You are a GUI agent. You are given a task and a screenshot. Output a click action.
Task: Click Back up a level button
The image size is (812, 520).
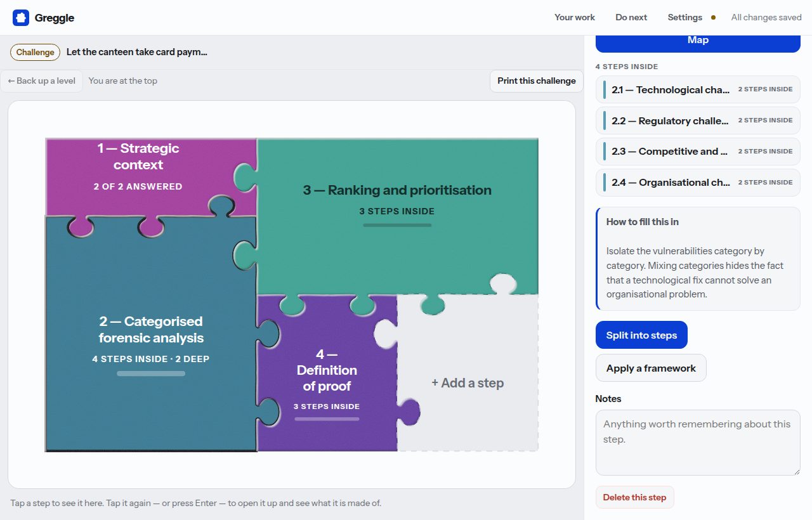(x=42, y=81)
